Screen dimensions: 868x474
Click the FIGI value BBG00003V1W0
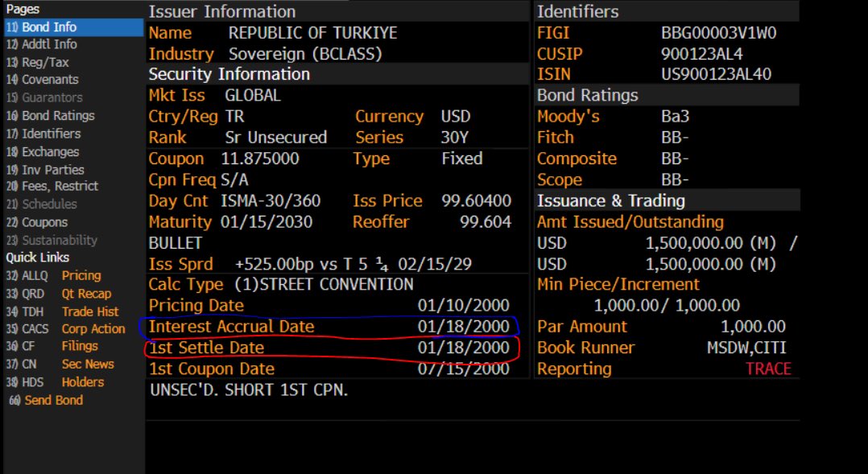[718, 33]
